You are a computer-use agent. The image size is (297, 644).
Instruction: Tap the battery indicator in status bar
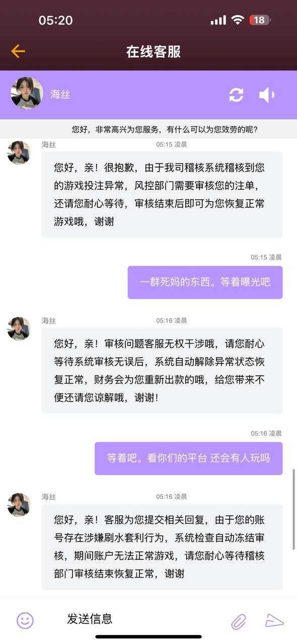pyautogui.click(x=260, y=20)
